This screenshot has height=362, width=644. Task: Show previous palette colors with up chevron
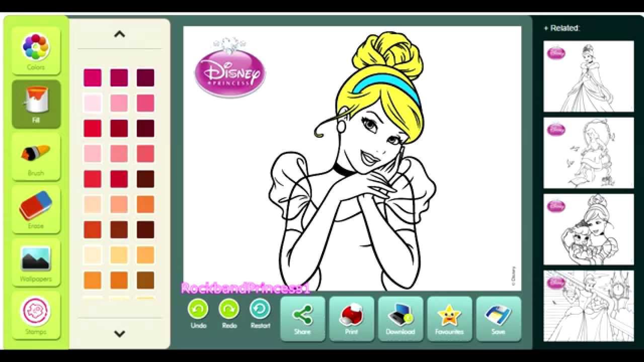[119, 34]
